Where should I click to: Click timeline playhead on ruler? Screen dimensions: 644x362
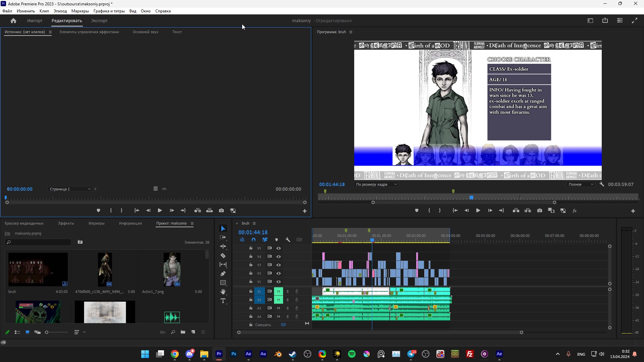pyautogui.click(x=372, y=240)
